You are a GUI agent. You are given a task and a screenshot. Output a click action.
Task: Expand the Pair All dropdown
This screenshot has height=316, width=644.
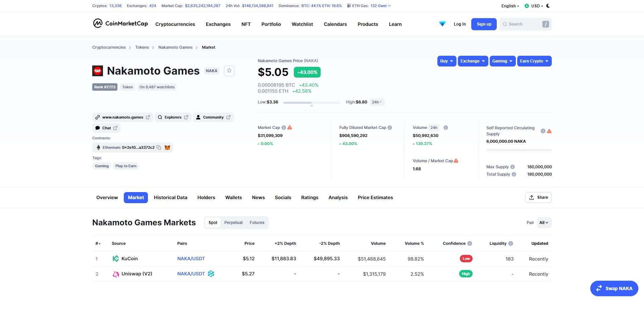click(543, 222)
